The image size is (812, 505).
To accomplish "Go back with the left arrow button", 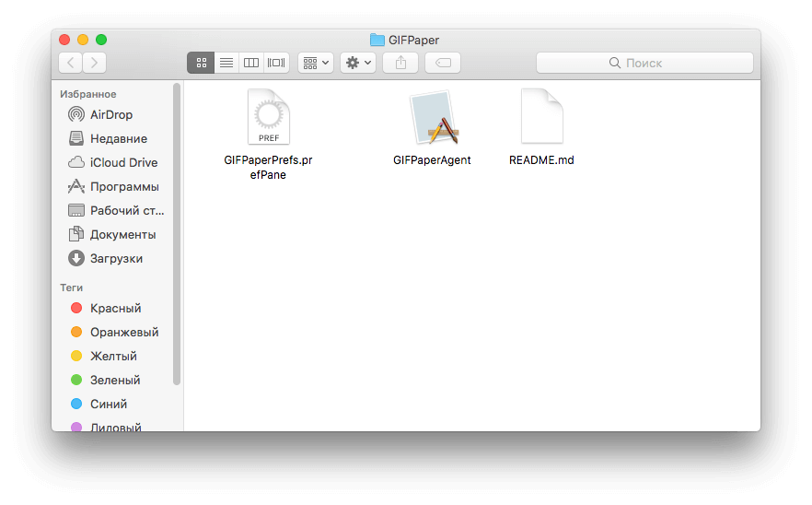I will pyautogui.click(x=70, y=63).
